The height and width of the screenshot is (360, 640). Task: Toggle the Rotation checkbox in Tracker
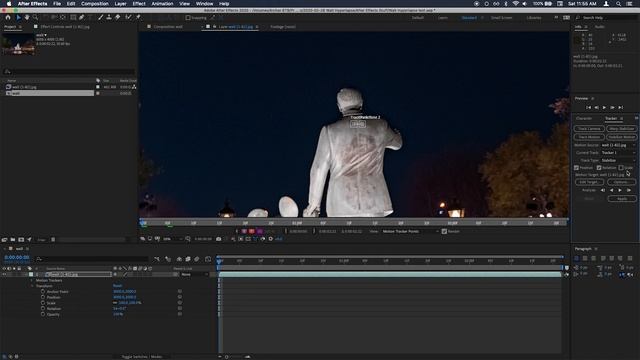(x=599, y=168)
